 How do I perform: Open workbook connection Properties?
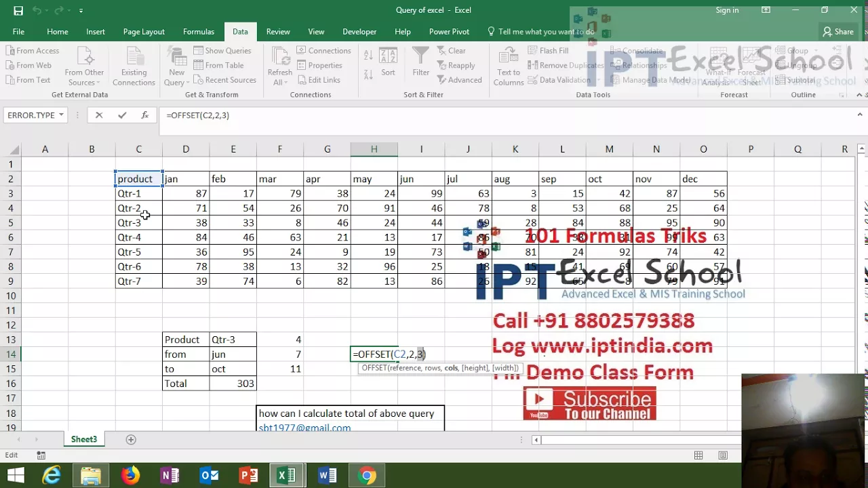pyautogui.click(x=319, y=66)
